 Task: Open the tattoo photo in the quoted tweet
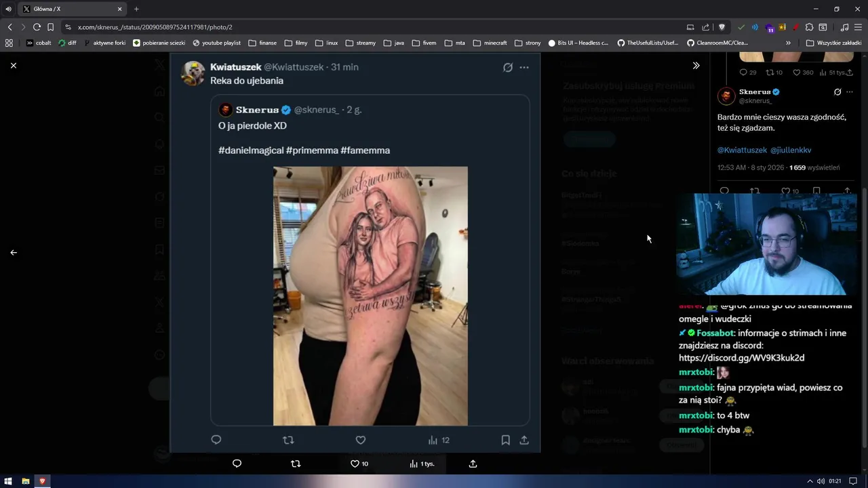tap(370, 296)
